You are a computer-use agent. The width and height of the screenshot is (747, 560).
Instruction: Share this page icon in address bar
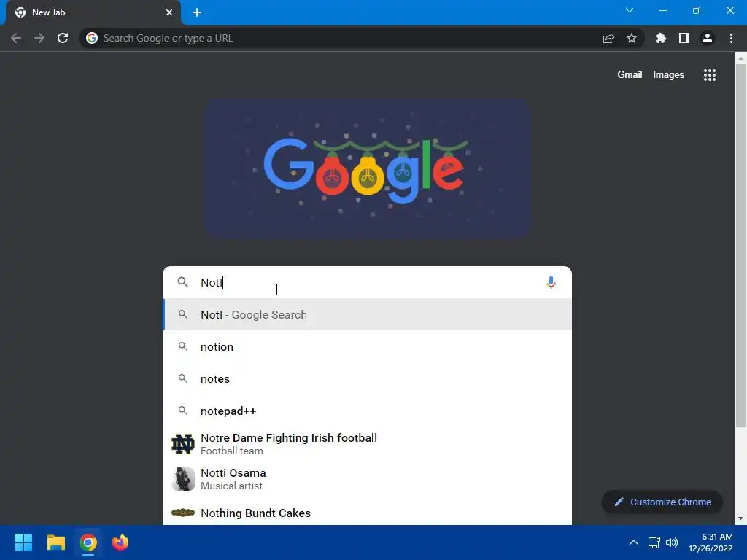[608, 38]
